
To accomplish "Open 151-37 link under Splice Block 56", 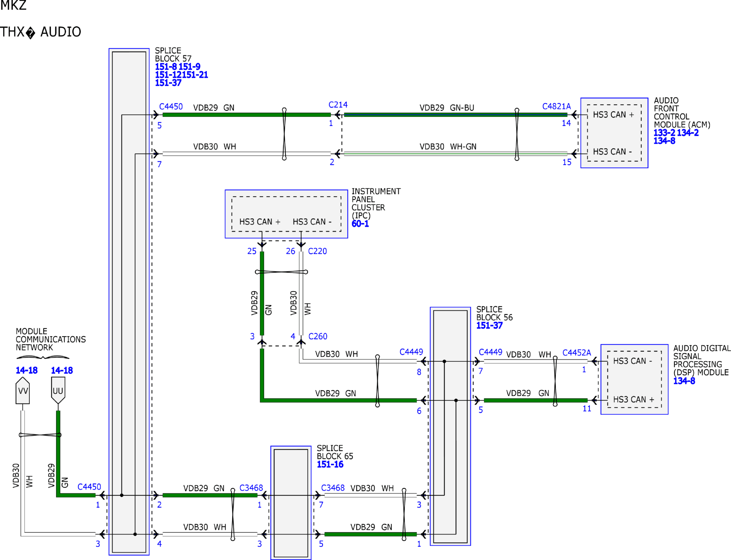I will 489,325.
